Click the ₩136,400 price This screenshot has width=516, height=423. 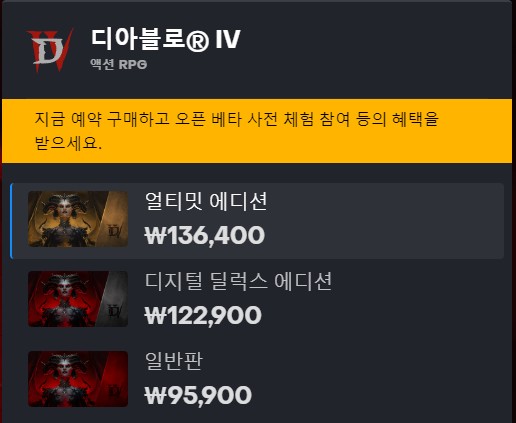[205, 235]
